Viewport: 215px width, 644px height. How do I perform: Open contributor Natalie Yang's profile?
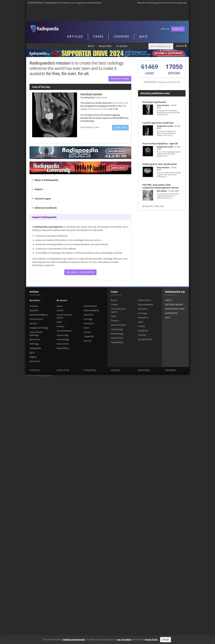coord(101,98)
